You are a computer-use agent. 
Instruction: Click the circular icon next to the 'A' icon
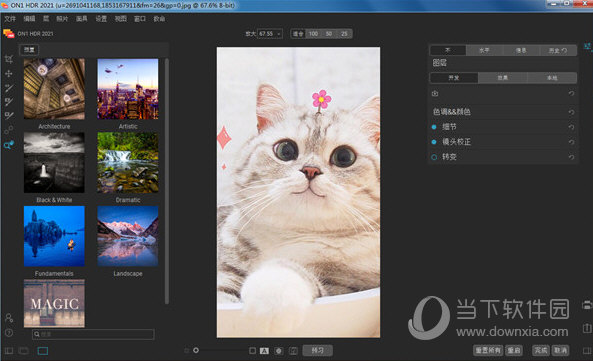coord(279,351)
